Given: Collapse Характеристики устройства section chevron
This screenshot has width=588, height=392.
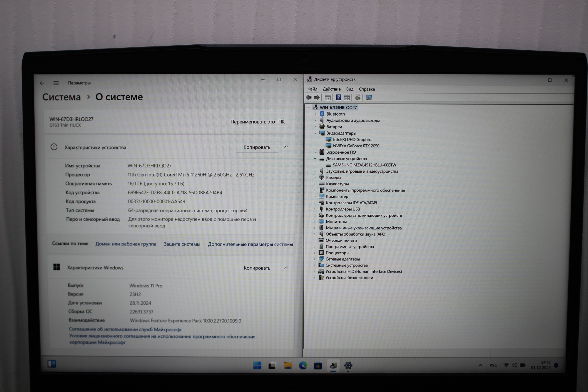Looking at the screenshot, I should (286, 147).
